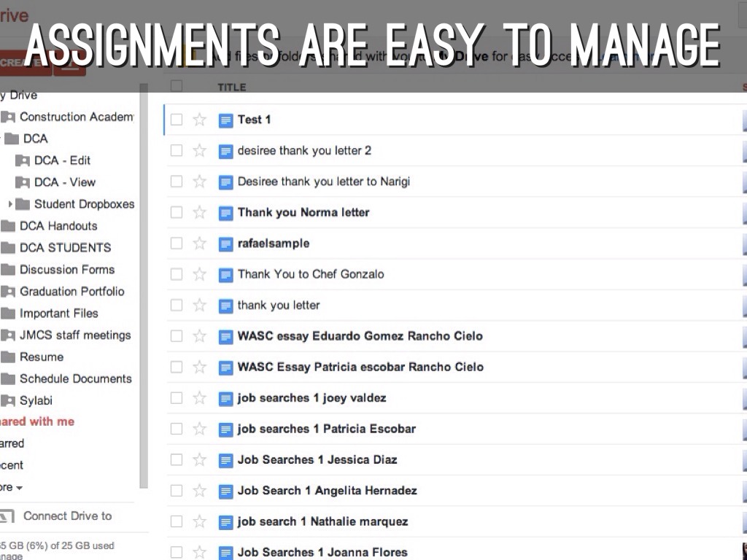Open Job Search 1 Angelita Hernadez document
Viewport: 747px width, 560px height.
click(327, 491)
